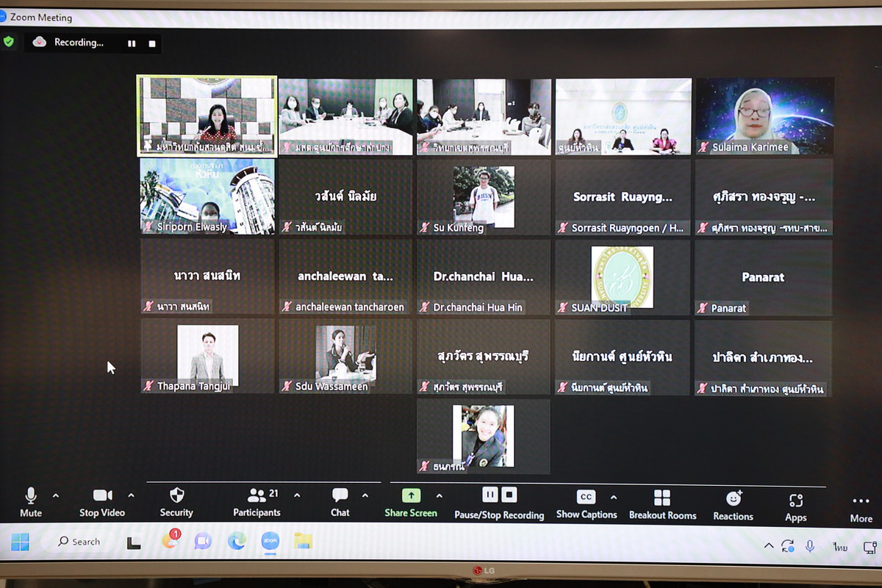Click the Zoom icon in the taskbar

click(x=270, y=542)
